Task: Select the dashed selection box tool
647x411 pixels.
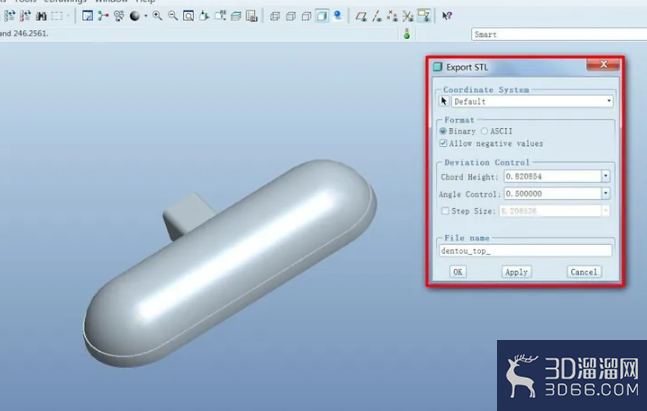Action: (57, 16)
